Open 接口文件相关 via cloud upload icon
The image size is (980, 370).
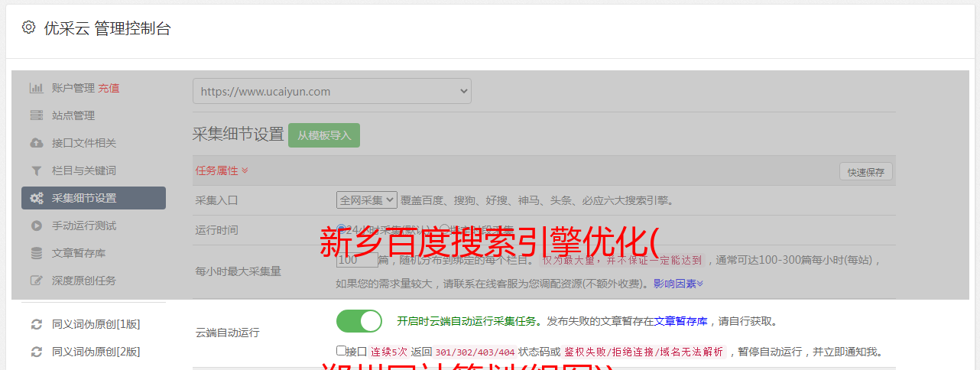coord(36,143)
